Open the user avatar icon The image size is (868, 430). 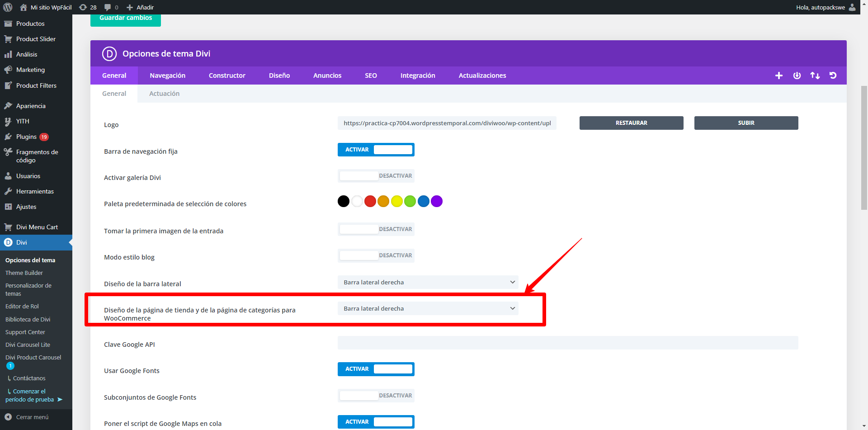click(x=852, y=7)
